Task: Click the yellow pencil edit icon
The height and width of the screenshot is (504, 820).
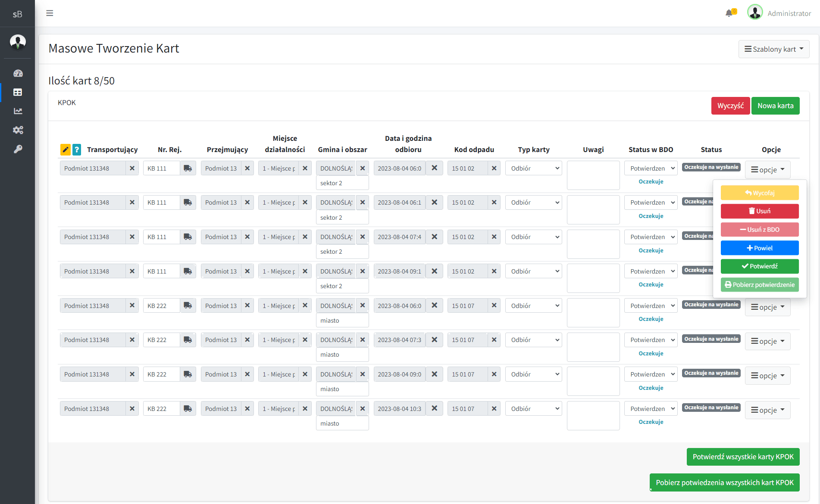Action: click(65, 149)
